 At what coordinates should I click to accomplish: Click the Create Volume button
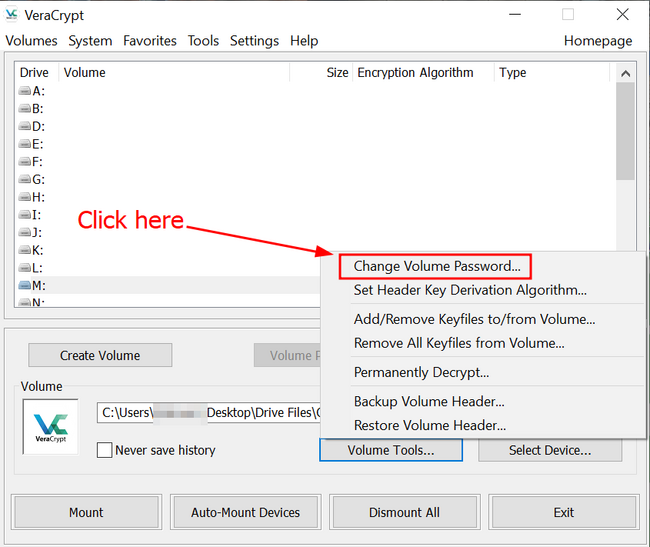[100, 355]
